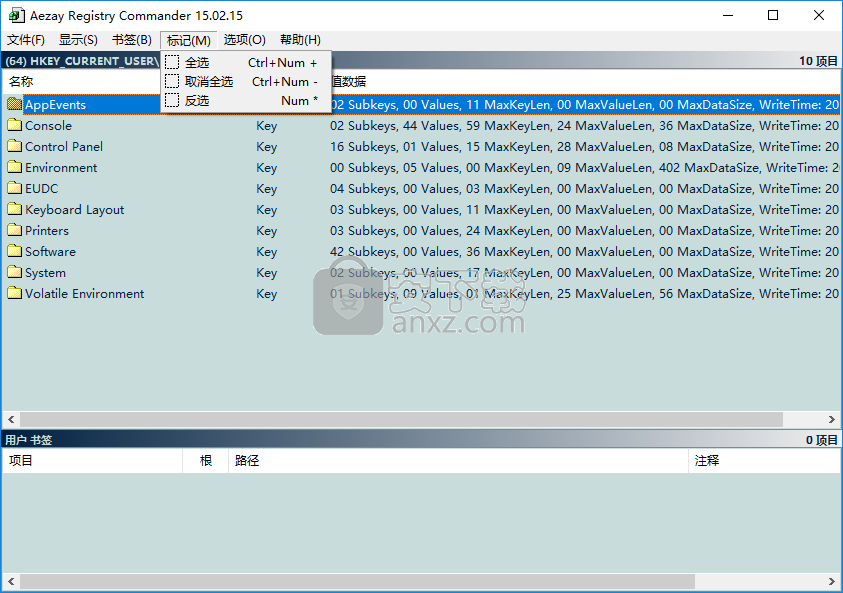Click the dashed-box icon next to 全选
This screenshot has height=593, width=843.
(172, 62)
